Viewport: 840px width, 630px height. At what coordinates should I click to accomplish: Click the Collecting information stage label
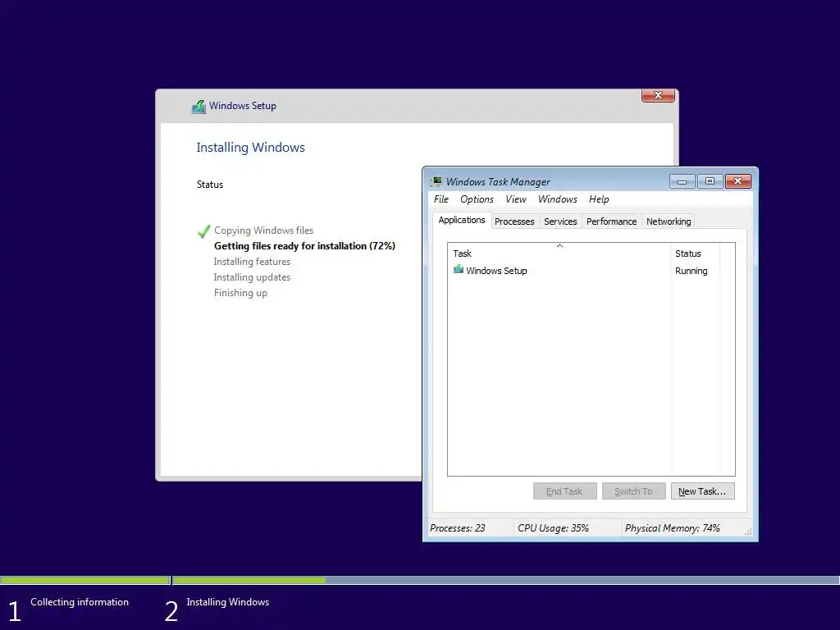coord(80,602)
